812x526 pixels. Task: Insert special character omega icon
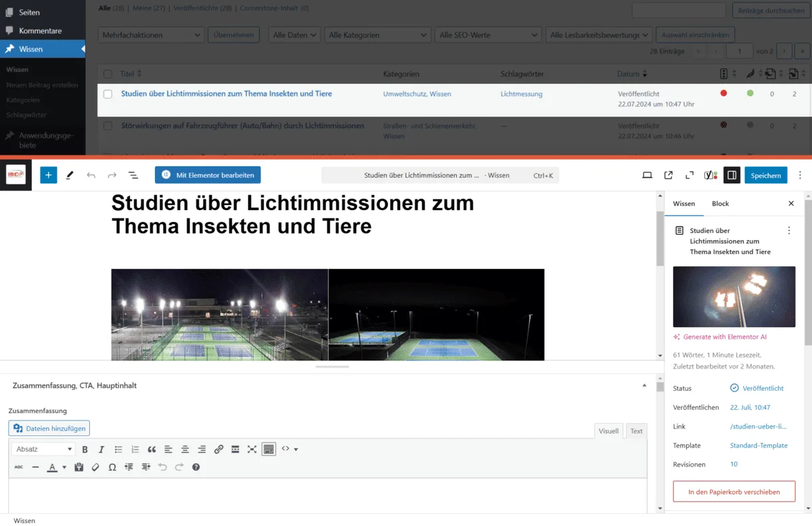pyautogui.click(x=112, y=467)
